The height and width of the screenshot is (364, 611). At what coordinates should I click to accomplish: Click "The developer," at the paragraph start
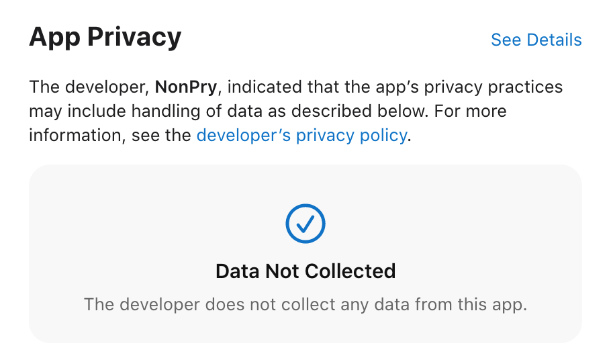pos(89,87)
